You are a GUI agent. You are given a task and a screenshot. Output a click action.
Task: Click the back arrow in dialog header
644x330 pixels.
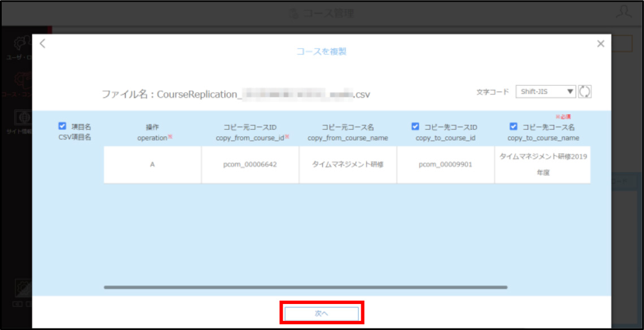pyautogui.click(x=42, y=44)
